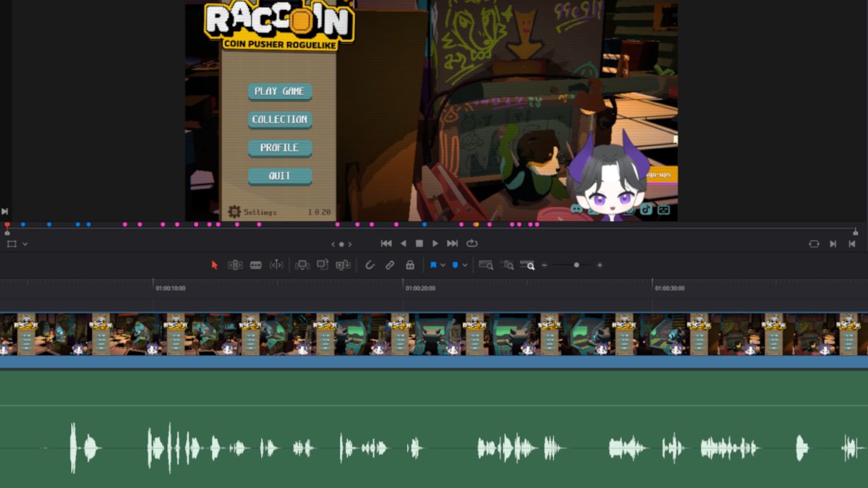Toggle Linked Selection chain icon
This screenshot has height=488, width=868.
[390, 265]
